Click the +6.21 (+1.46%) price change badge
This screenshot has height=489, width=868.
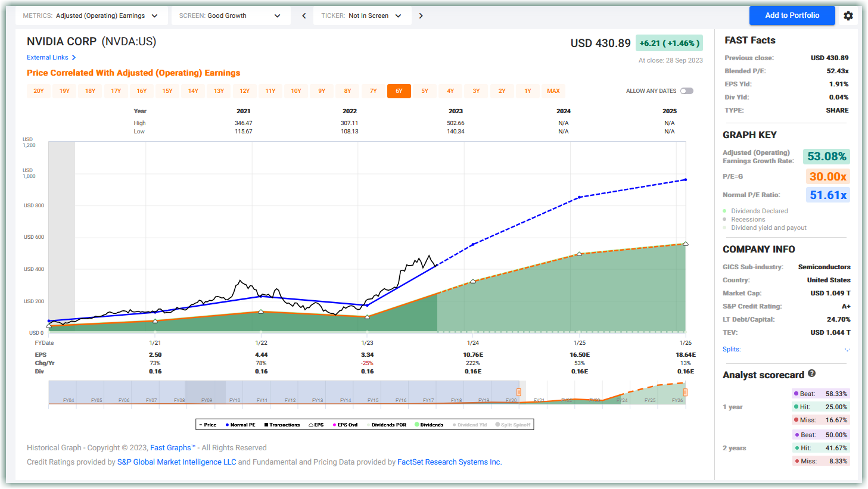(x=669, y=43)
